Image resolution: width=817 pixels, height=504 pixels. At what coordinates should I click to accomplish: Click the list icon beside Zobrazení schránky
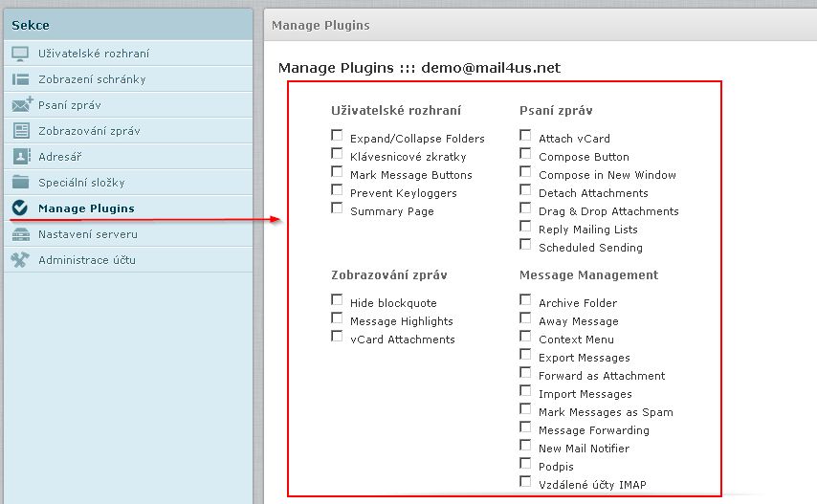(x=20, y=79)
